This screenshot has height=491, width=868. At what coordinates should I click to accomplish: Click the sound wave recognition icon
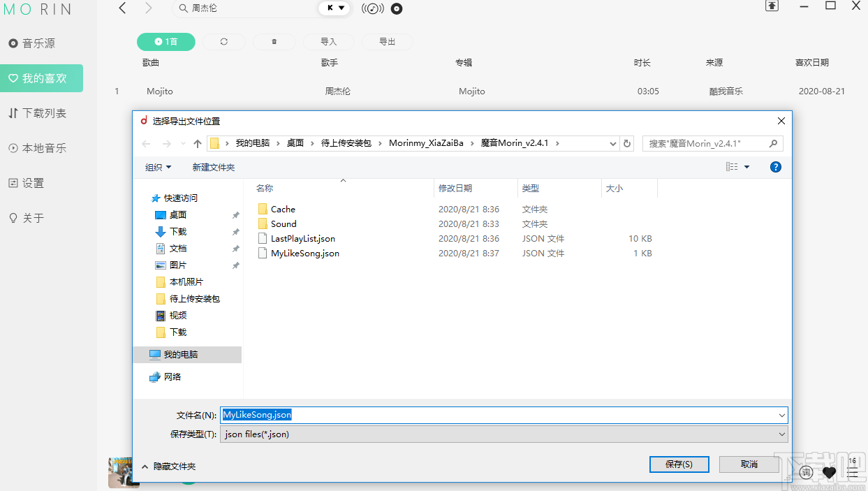point(373,9)
